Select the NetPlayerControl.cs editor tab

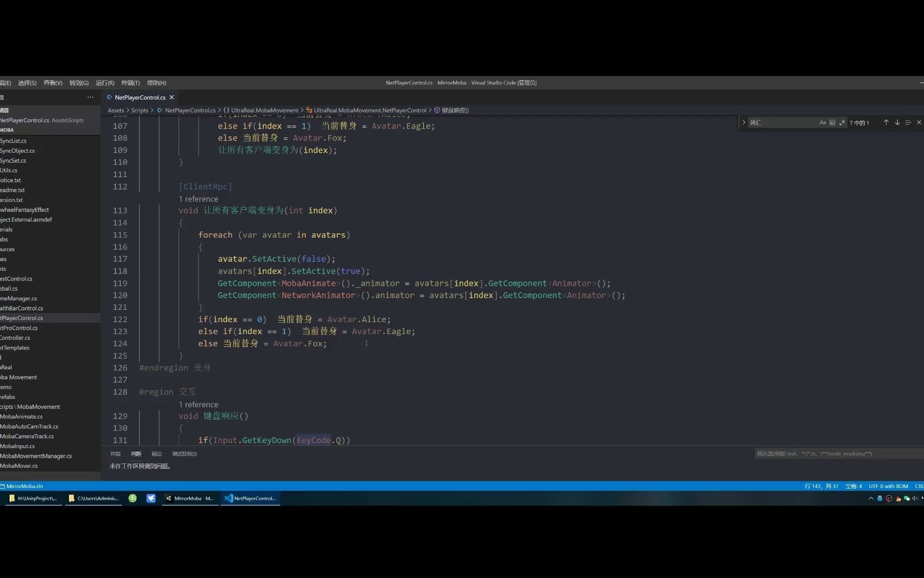tap(140, 97)
